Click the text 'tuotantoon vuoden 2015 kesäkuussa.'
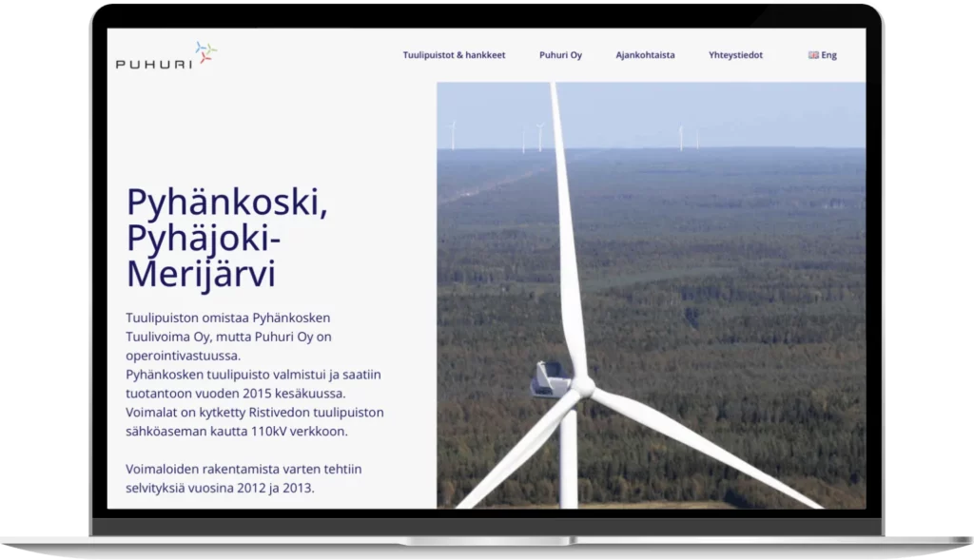Viewport: 974px width, 560px height. [x=236, y=394]
